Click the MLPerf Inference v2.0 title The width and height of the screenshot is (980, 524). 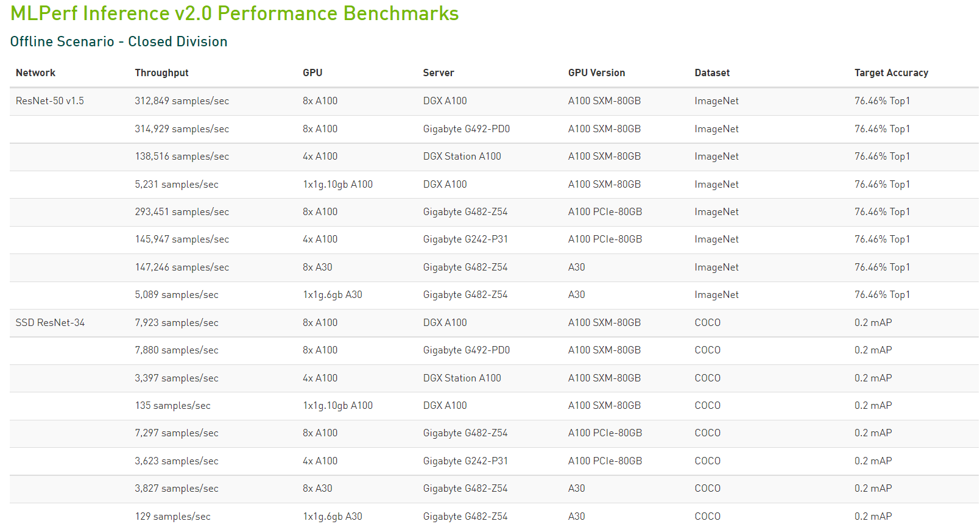tap(234, 13)
